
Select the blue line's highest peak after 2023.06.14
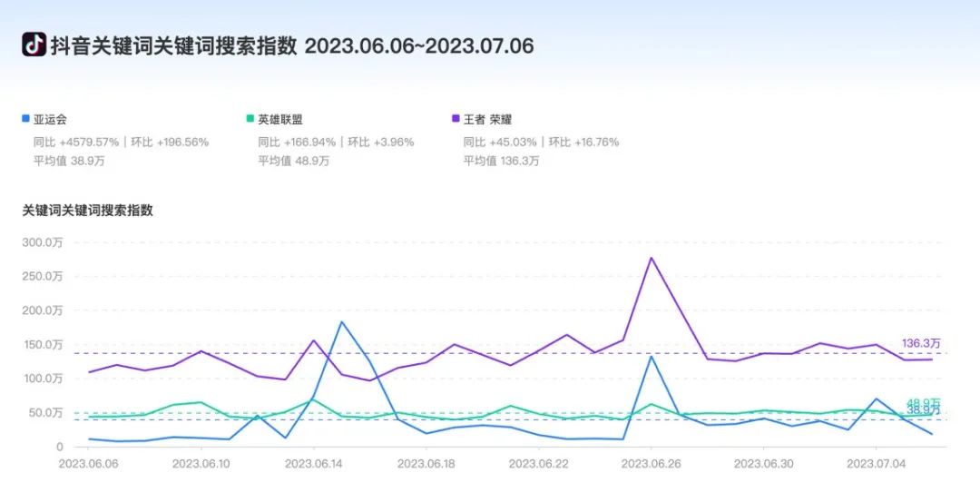pos(341,322)
